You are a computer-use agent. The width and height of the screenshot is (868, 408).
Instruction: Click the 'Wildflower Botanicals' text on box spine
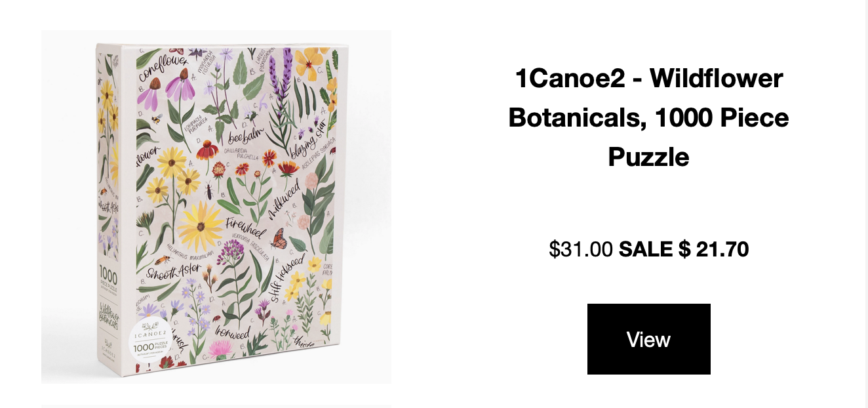[109, 314]
